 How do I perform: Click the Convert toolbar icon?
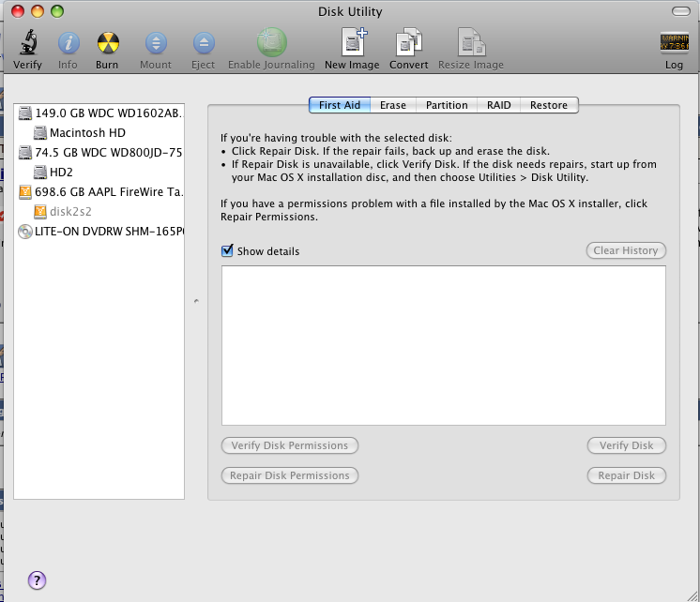tap(409, 42)
